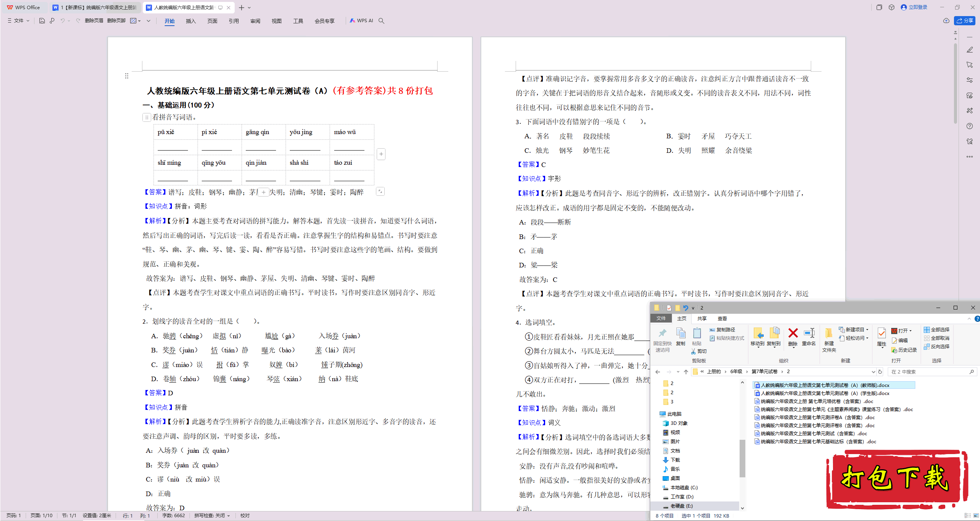Image resolution: width=980 pixels, height=521 pixels.
Task: Redo the action in WPS toolbar
Action: [x=78, y=21]
